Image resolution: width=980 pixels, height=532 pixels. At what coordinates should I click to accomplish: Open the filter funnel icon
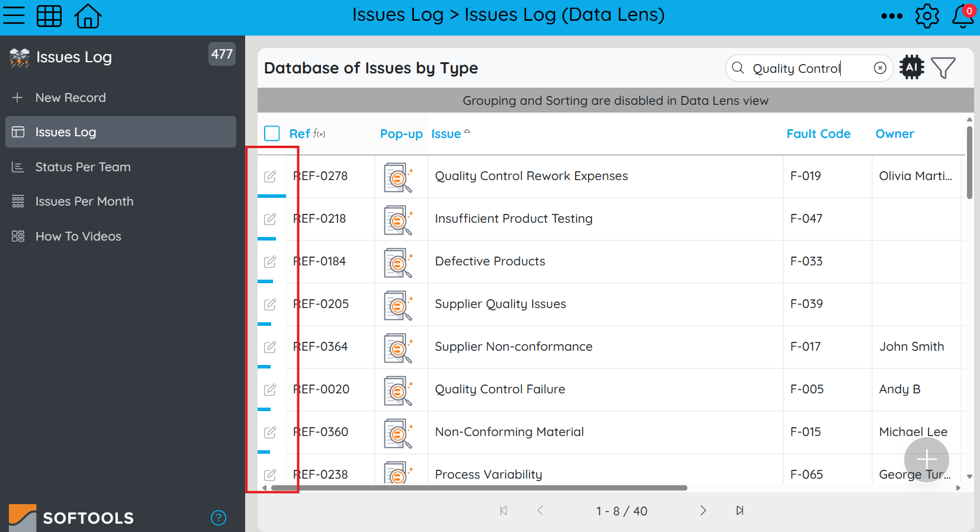tap(943, 68)
